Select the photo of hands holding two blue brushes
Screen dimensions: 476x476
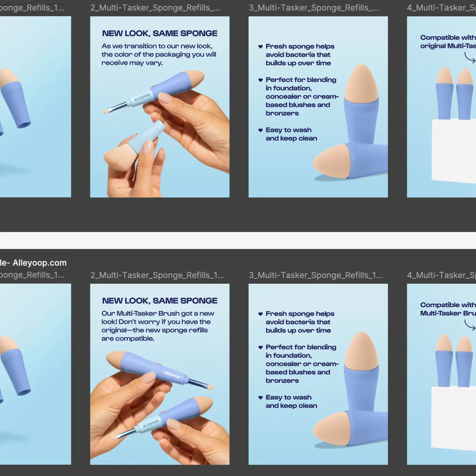(x=160, y=407)
